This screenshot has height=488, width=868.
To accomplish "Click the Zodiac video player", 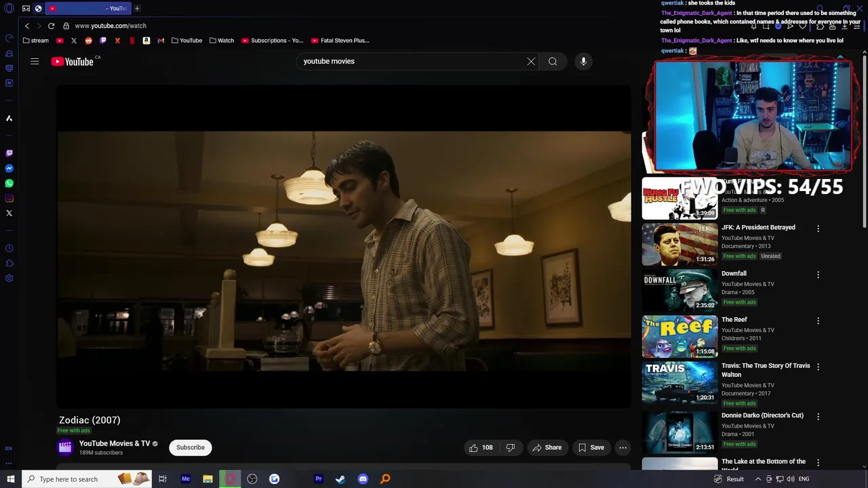I will (344, 247).
